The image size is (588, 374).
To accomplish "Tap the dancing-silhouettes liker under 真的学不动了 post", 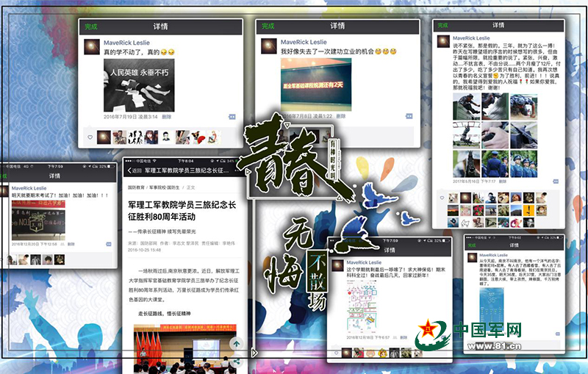I will pyautogui.click(x=135, y=137).
